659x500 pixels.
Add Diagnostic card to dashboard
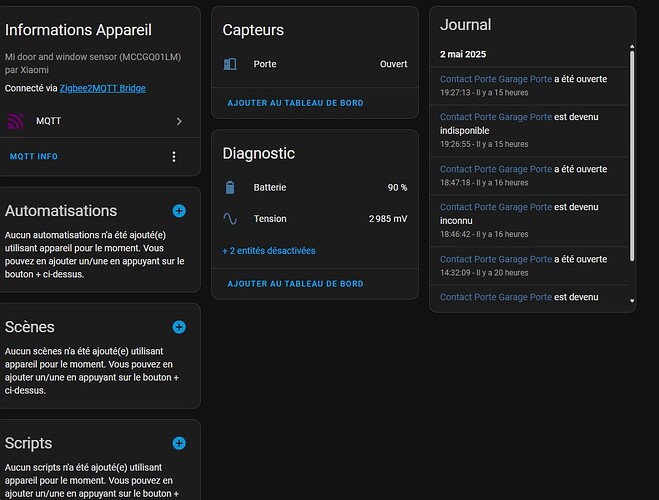click(x=295, y=284)
